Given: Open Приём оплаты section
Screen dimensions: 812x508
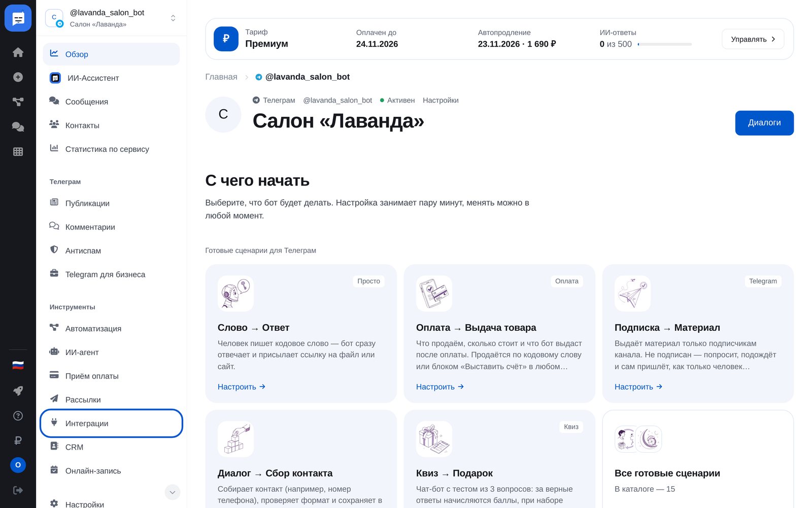Looking at the screenshot, I should pyautogui.click(x=111, y=376).
